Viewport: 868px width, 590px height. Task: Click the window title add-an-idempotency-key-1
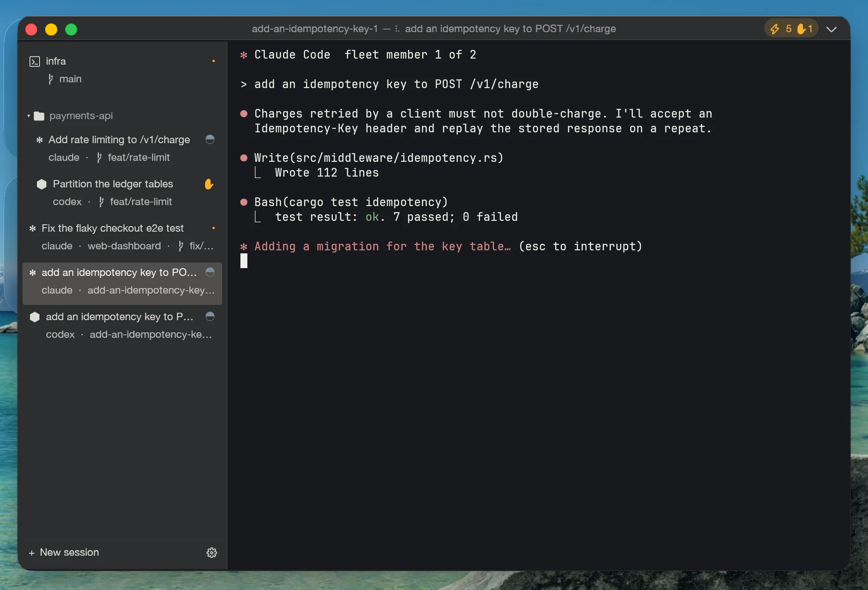pyautogui.click(x=315, y=29)
